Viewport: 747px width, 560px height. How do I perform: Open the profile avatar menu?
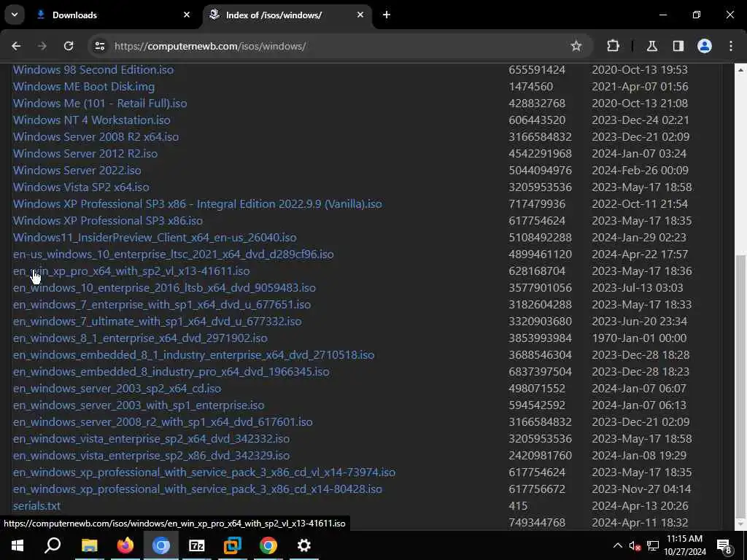(x=704, y=46)
